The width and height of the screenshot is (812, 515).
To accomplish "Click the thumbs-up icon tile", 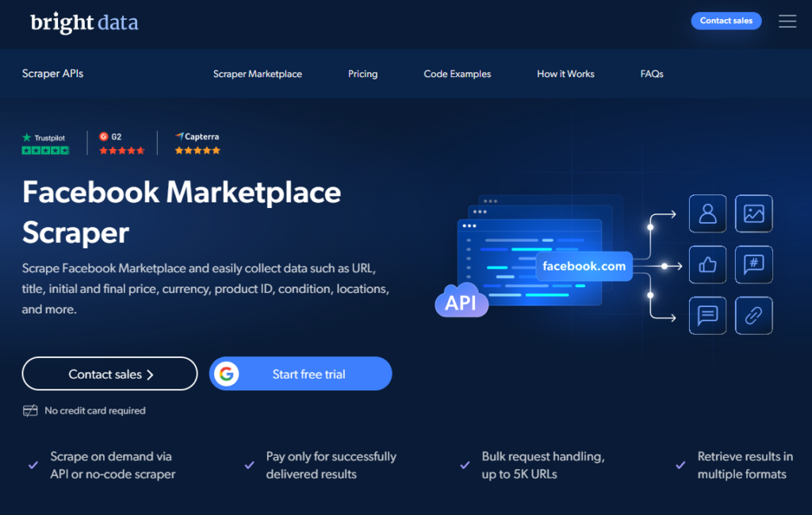I will tap(707, 265).
